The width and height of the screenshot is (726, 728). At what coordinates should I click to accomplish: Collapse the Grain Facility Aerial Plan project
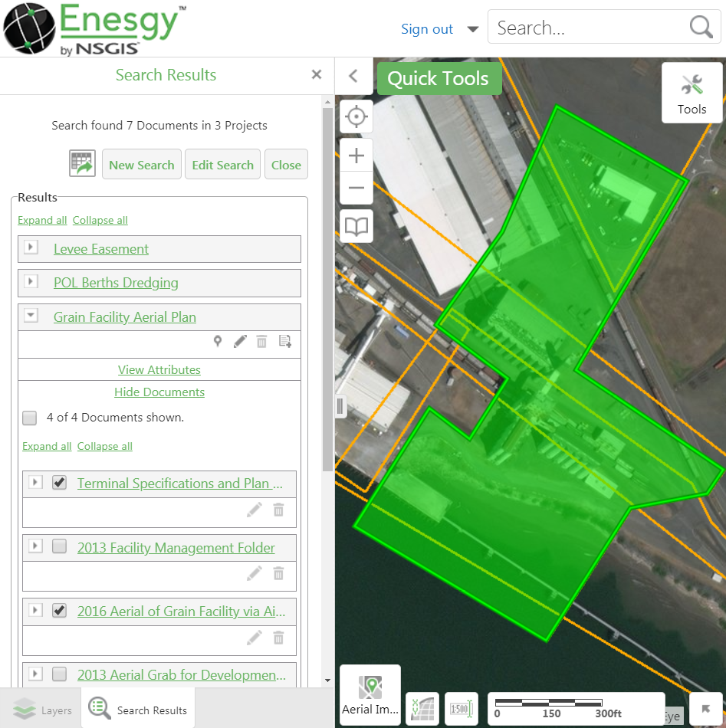[x=31, y=315]
